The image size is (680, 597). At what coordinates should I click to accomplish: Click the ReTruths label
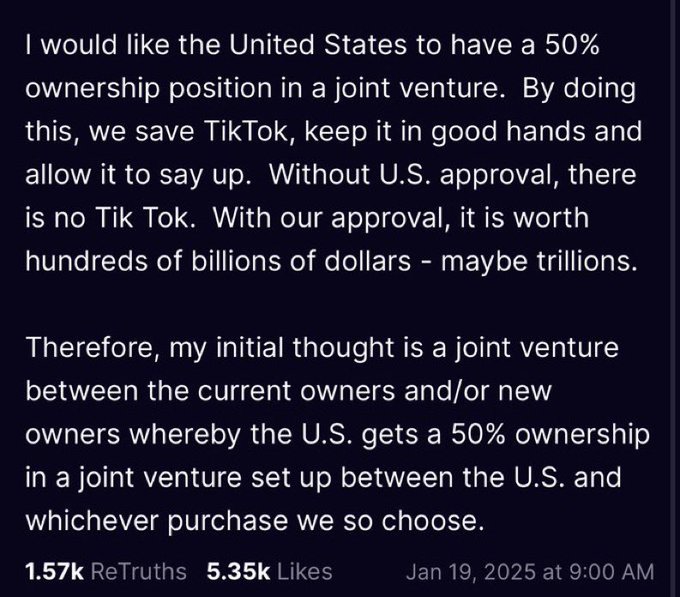139,571
